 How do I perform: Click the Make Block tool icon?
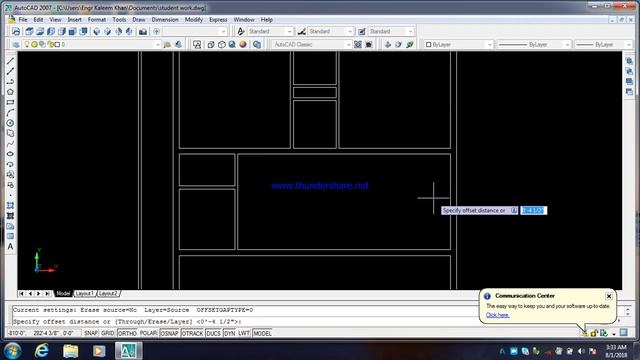[10, 185]
